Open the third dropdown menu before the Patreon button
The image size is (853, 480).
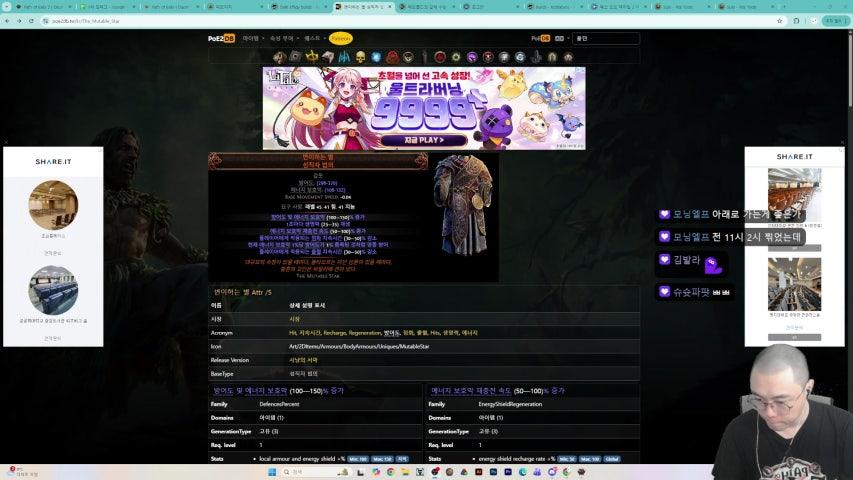(x=314, y=39)
